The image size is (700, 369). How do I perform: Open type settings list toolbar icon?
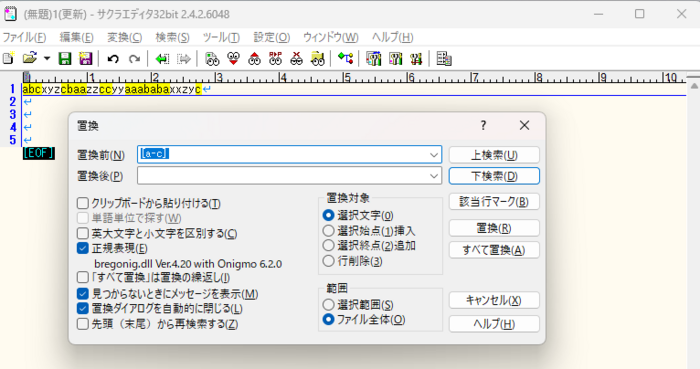tap(373, 58)
